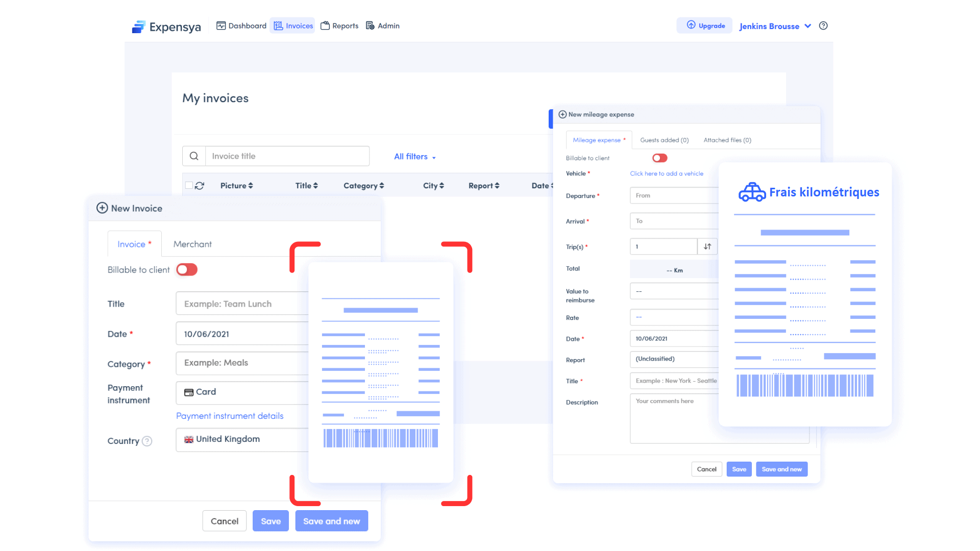Check the select-all checkbox in invoices table
The width and height of the screenshot is (980, 551).
click(x=189, y=185)
